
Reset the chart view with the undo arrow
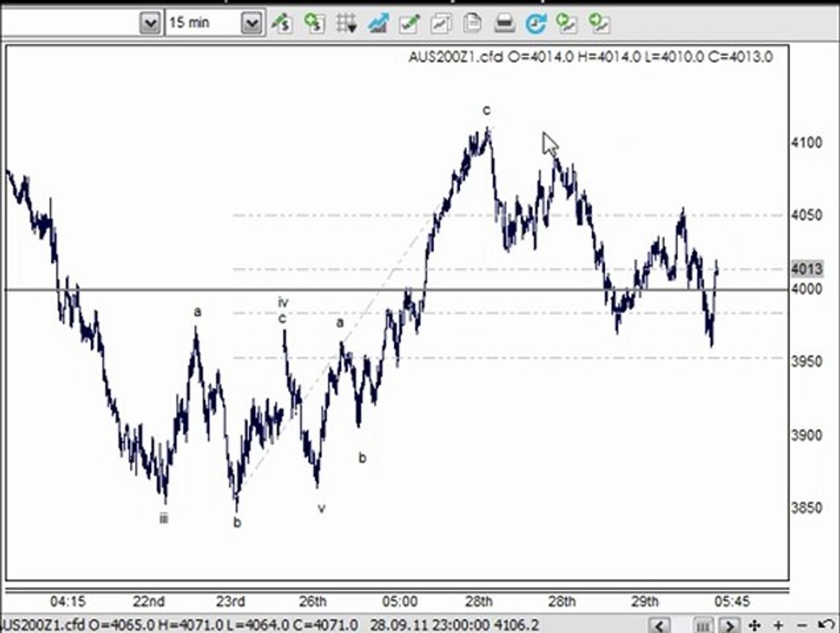coord(827,624)
